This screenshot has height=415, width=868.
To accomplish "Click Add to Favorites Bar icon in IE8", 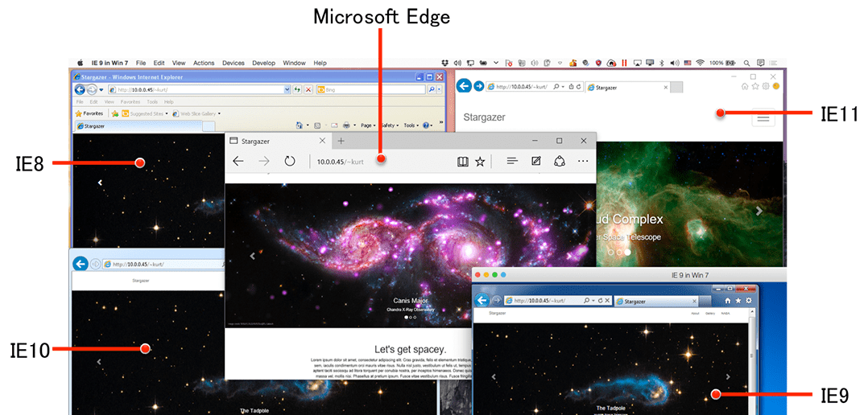I will point(114,113).
